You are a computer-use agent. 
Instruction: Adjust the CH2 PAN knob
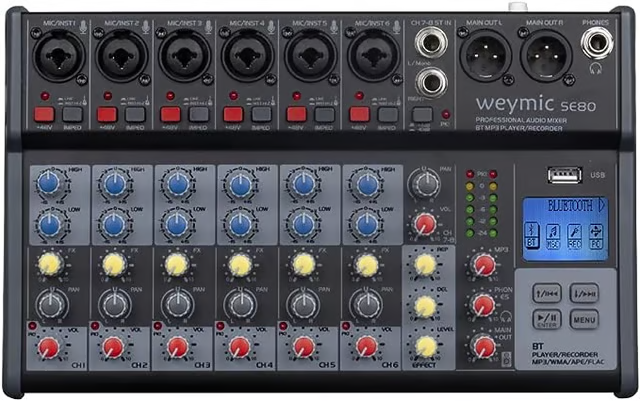click(115, 305)
